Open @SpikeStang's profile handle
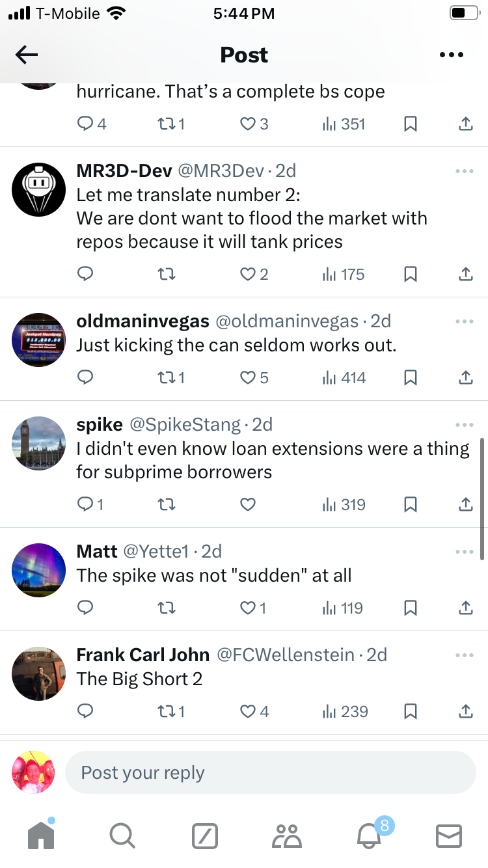The image size is (488, 868). tap(185, 425)
